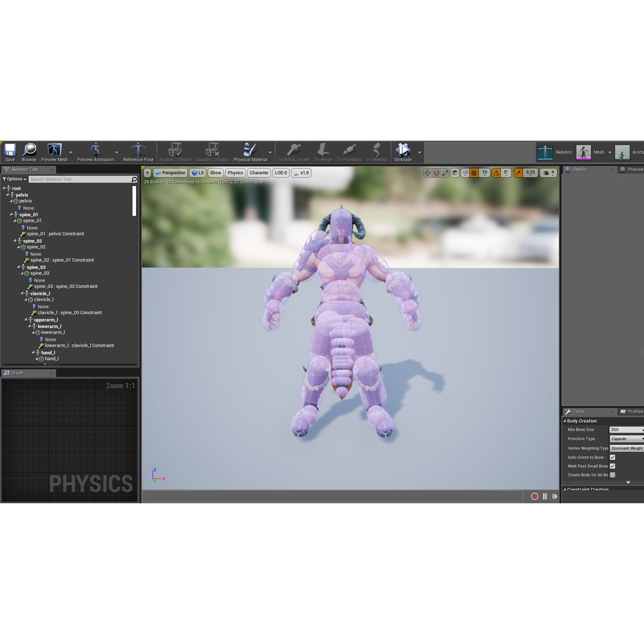The height and width of the screenshot is (644, 644).
Task: Click the Save toolbar icon
Action: [10, 153]
